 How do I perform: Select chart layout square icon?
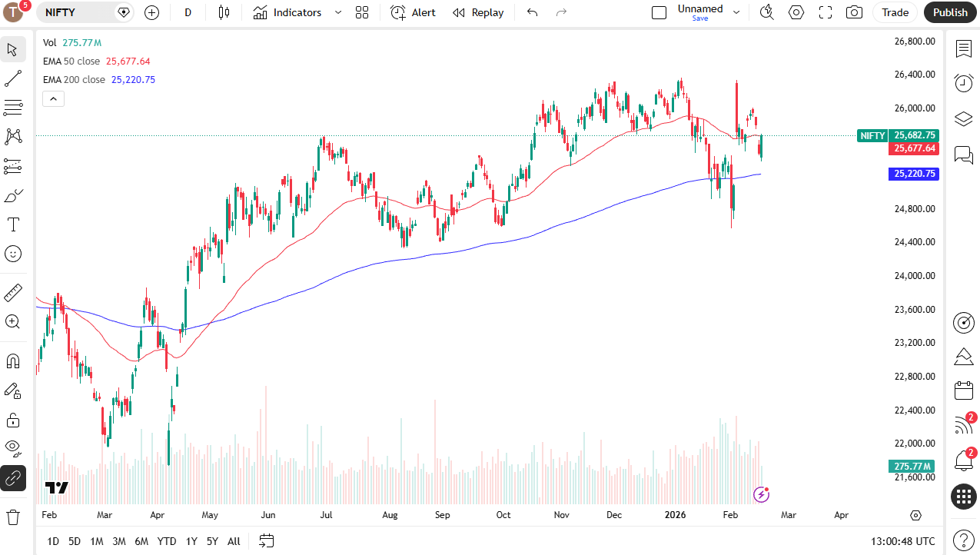[x=659, y=12]
